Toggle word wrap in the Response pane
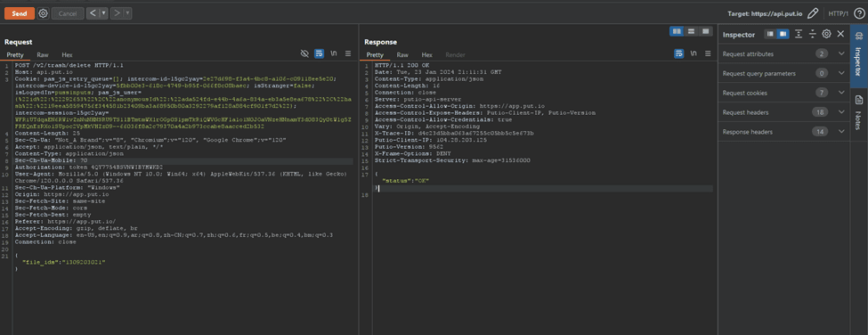The width and height of the screenshot is (868, 335). pos(678,53)
